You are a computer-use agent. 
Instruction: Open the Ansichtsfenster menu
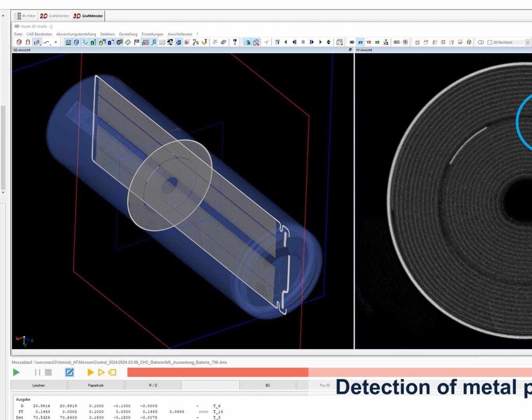pos(180,34)
